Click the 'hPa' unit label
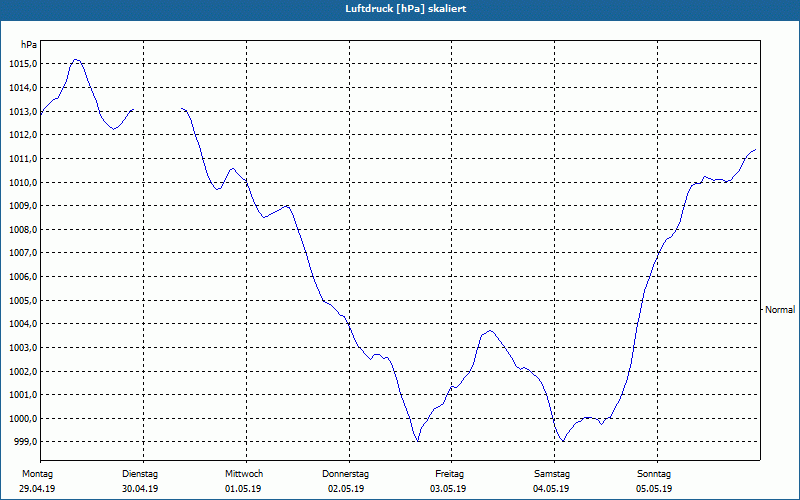This screenshot has width=800, height=500. (x=29, y=45)
